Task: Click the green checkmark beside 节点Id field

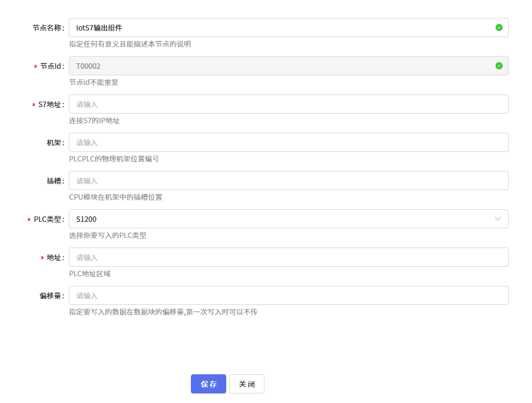Action: click(x=498, y=66)
